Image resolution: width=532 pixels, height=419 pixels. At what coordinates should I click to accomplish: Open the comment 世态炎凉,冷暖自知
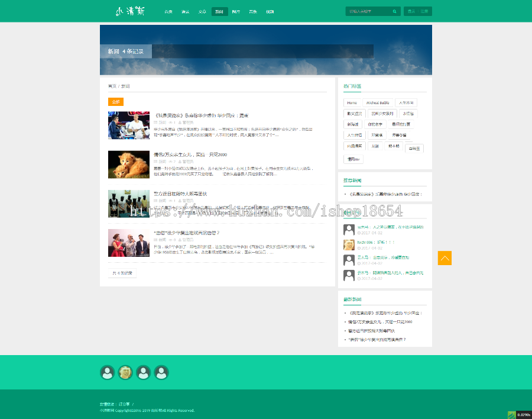[383, 257]
